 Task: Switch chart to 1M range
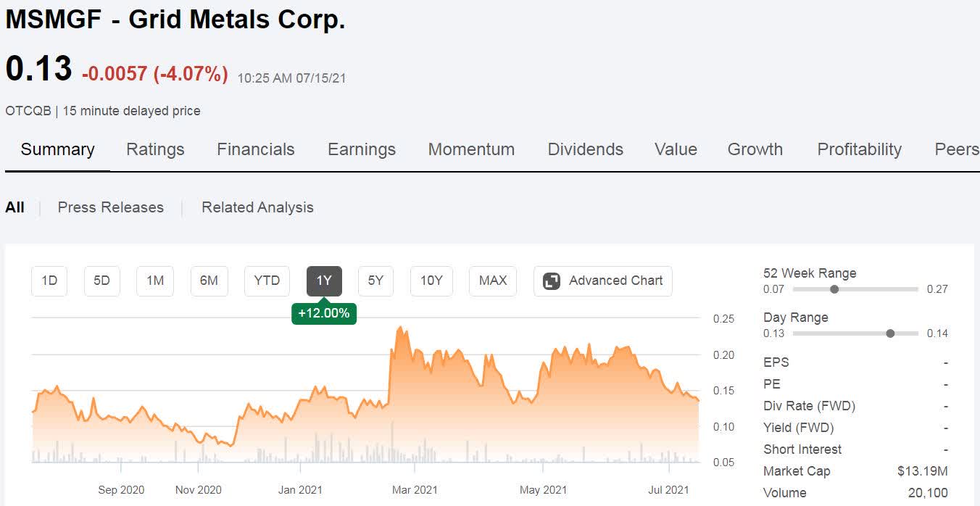tap(155, 281)
